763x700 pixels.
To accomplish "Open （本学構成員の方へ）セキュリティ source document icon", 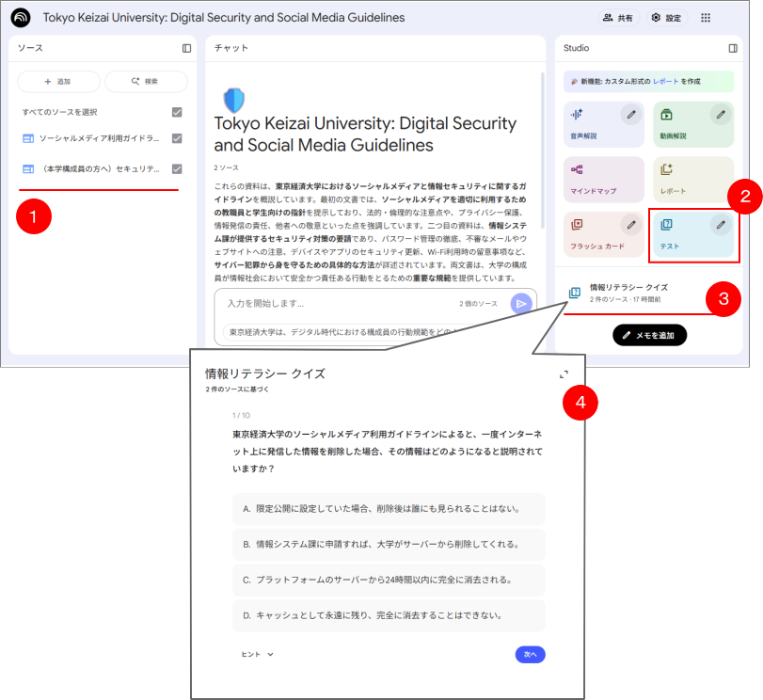I will pyautogui.click(x=28, y=169).
